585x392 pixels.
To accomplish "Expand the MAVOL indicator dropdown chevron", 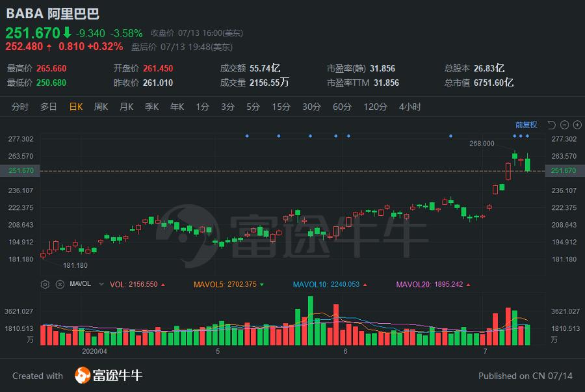I will [x=101, y=284].
